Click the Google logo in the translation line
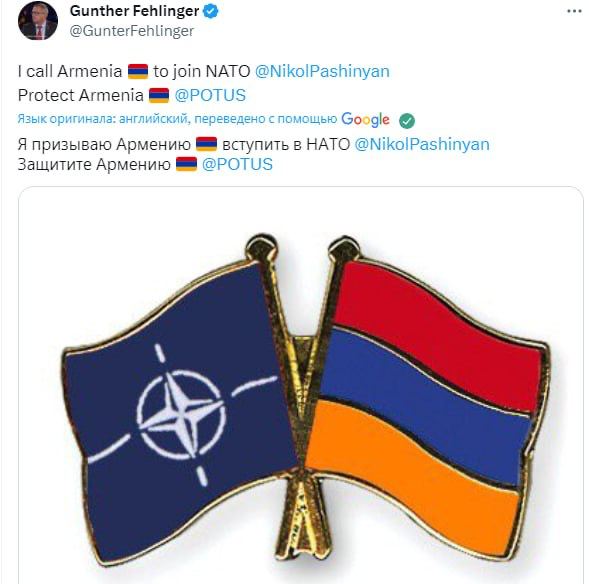This screenshot has height=584, width=589. [x=365, y=119]
